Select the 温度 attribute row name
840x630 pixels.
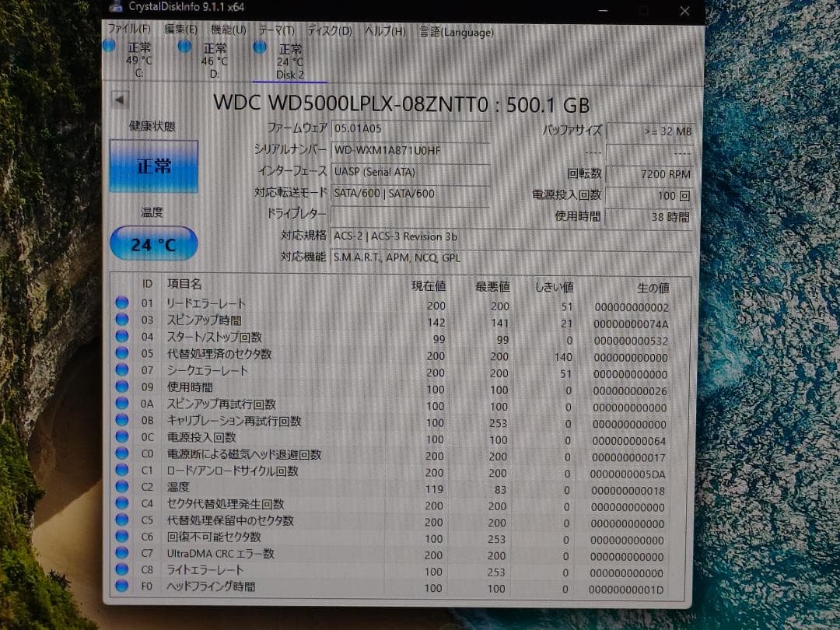(x=178, y=487)
